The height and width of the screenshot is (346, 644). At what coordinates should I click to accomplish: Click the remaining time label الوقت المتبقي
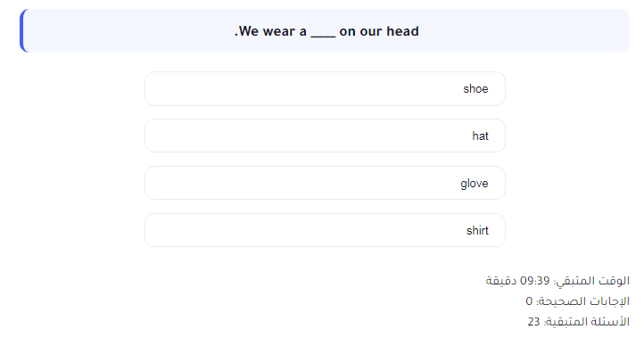click(x=592, y=281)
